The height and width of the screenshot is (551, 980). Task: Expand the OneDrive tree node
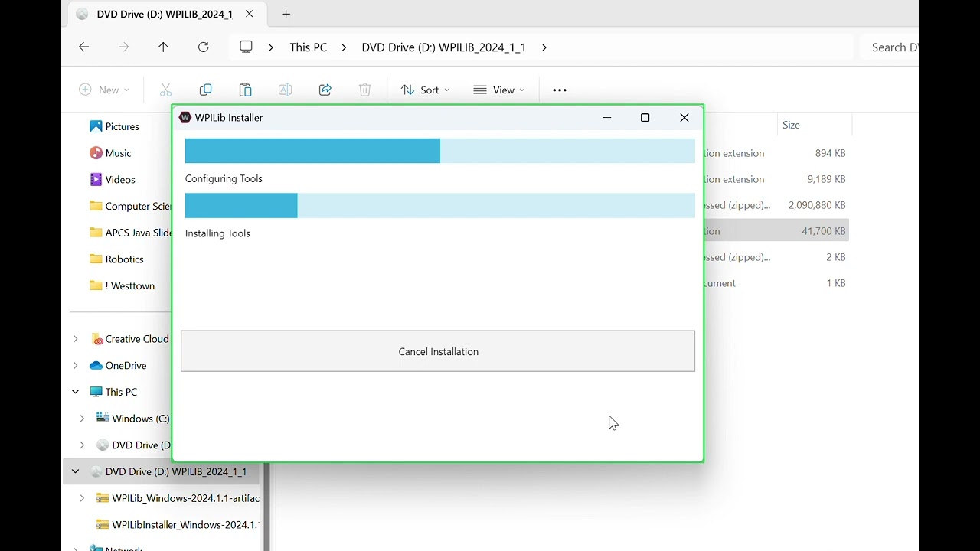pos(75,365)
